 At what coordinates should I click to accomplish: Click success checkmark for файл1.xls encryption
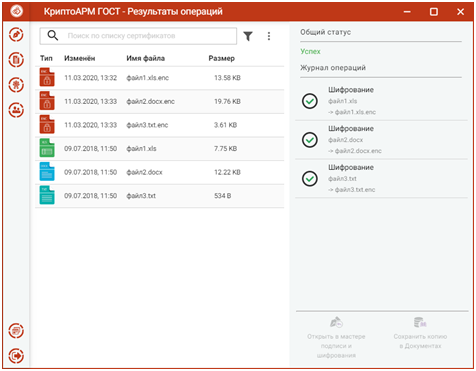(x=310, y=101)
